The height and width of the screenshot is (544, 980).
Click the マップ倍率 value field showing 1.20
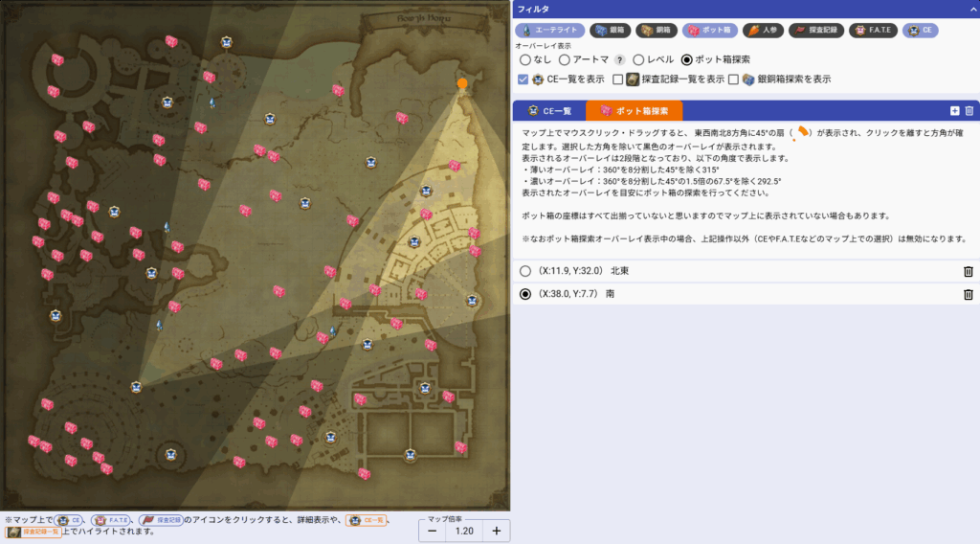point(464,531)
